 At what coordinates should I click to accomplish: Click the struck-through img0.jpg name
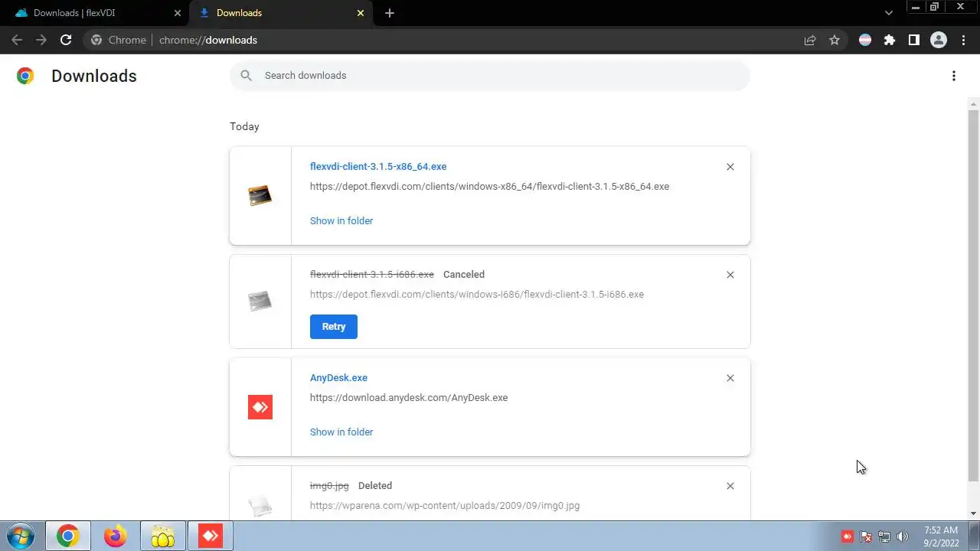329,485
